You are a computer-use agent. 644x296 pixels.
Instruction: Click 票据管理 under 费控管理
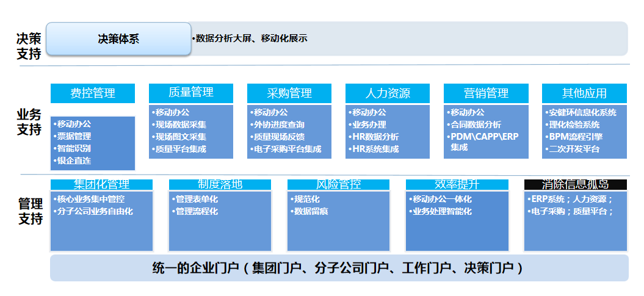[x=73, y=136]
